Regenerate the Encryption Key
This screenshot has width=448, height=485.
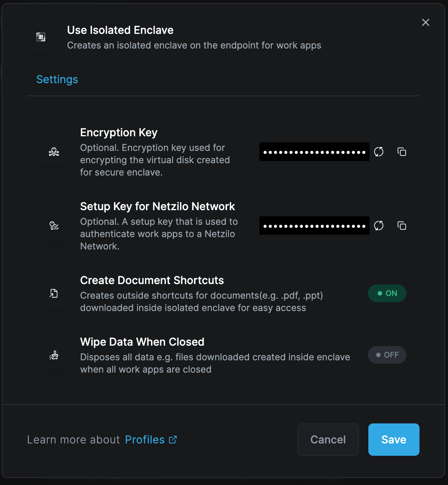click(x=379, y=152)
